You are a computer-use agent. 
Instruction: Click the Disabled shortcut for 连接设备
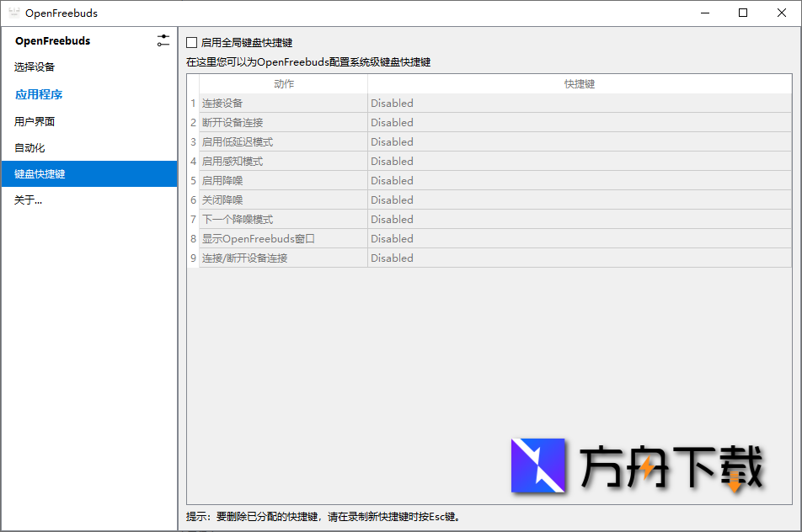pyautogui.click(x=392, y=103)
